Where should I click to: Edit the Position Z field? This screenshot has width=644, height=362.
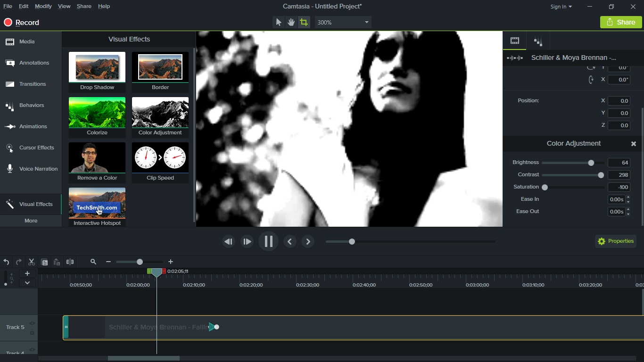click(619, 125)
